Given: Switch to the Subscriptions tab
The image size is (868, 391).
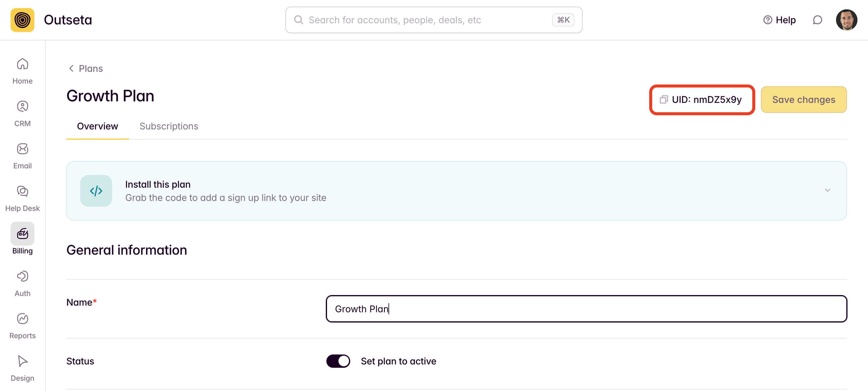Looking at the screenshot, I should 168,126.
